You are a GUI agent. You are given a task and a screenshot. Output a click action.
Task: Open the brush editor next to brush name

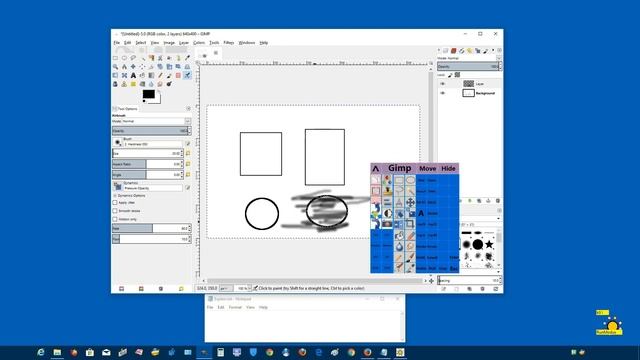coord(188,144)
